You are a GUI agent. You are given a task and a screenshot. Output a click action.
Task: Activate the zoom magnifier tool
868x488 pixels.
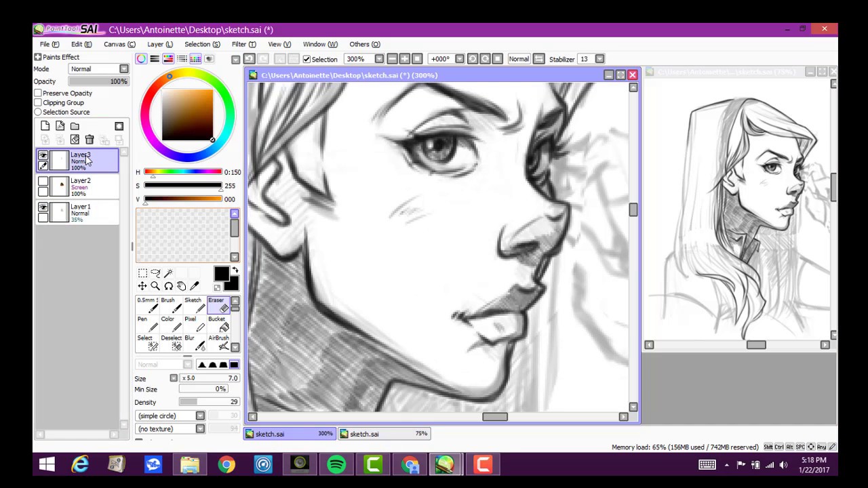tap(155, 286)
